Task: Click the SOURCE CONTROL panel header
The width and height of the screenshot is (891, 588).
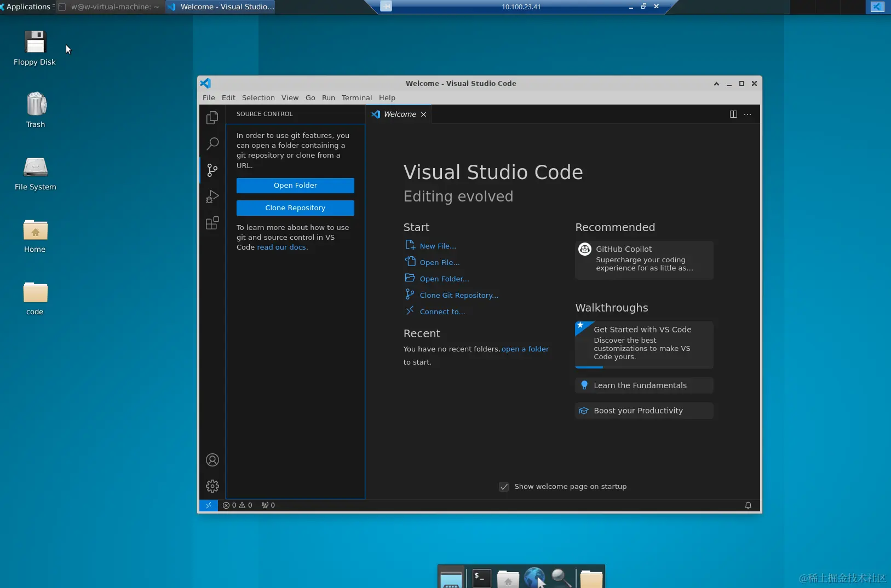Action: click(265, 114)
